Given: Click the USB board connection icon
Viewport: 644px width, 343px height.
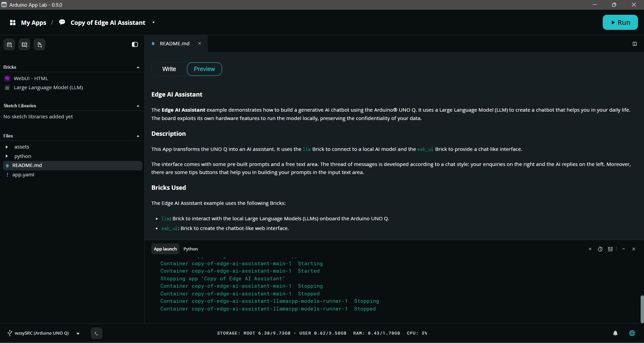Looking at the screenshot, I should [10, 333].
